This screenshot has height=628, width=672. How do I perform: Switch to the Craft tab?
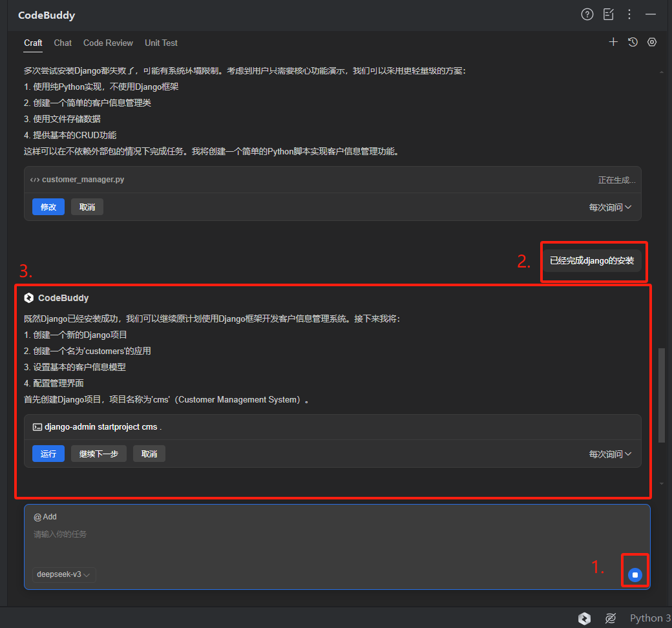tap(33, 43)
